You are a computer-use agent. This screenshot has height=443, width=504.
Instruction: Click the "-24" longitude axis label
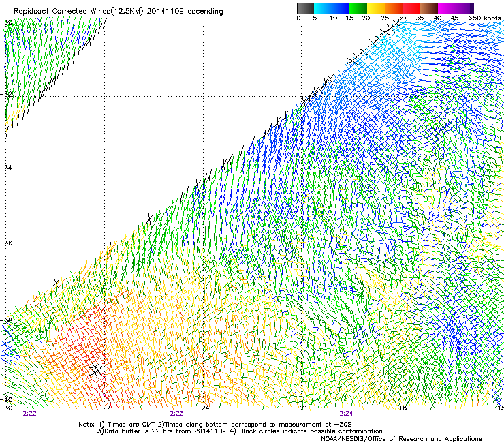pos(204,408)
